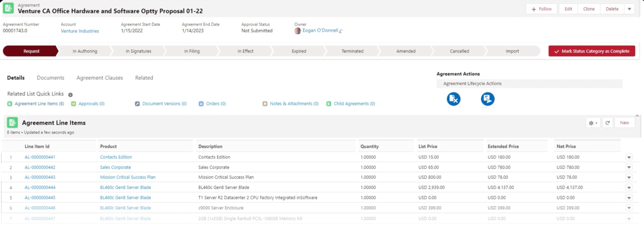Open row actions for AL-0000000442

tap(629, 167)
